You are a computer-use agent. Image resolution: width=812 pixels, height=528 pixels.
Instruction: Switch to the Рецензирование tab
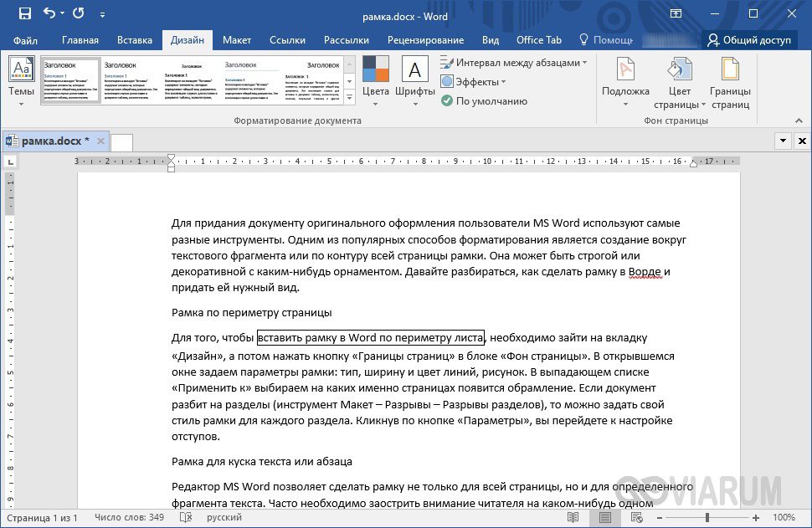426,40
